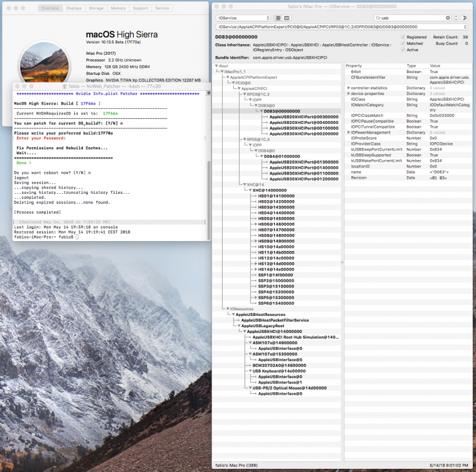Collapse USB Keyboard@14e00000 node
This screenshot has height=472, width=476.
(x=250, y=371)
